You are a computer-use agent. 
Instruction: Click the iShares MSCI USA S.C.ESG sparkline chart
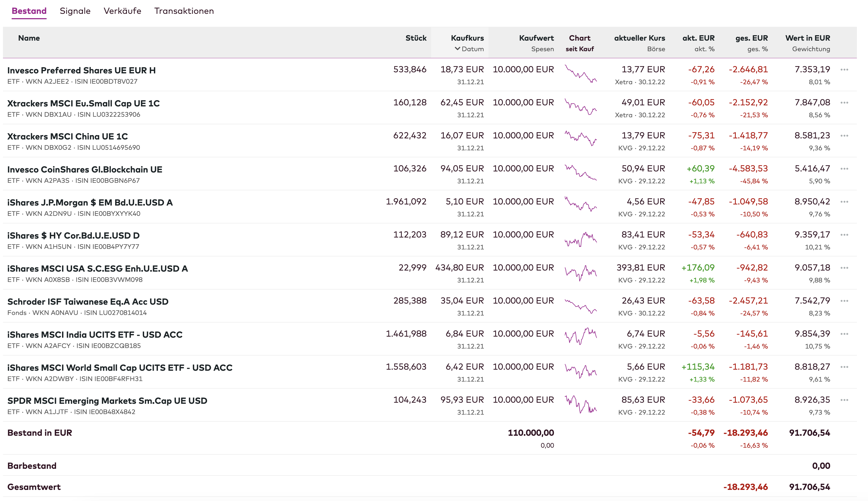(581, 273)
